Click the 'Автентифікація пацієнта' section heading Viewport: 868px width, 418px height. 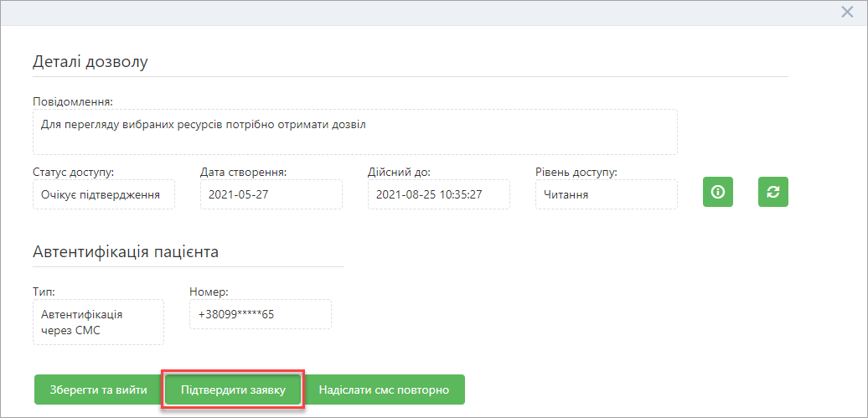[x=126, y=252]
